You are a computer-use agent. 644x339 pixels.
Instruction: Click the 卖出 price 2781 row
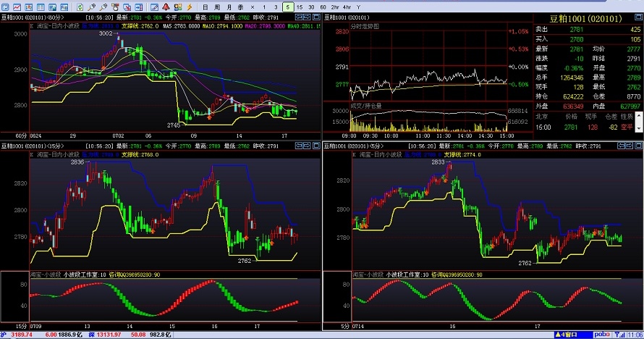588,29
